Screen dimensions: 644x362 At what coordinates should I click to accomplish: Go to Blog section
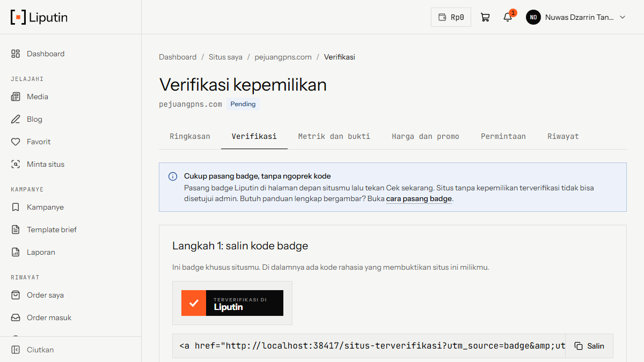coord(70,119)
